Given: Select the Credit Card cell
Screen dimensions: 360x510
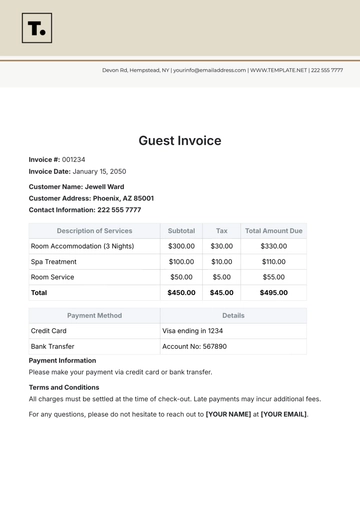Looking at the screenshot, I should coord(94,331).
